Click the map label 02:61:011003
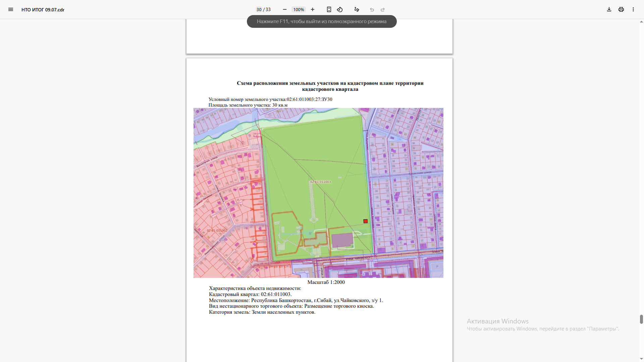Screen dimensions: 644x362 coord(320,182)
